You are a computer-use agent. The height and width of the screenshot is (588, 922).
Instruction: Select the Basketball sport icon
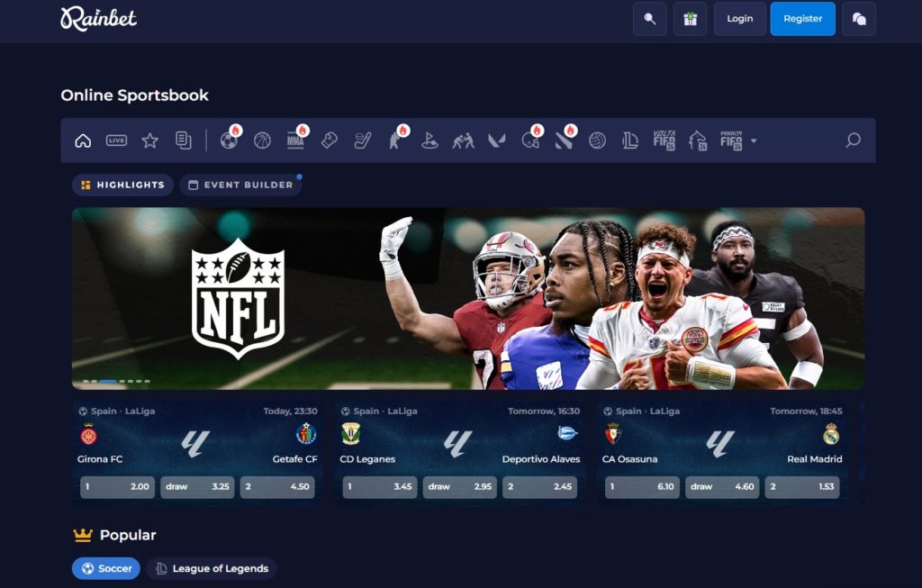tap(262, 140)
